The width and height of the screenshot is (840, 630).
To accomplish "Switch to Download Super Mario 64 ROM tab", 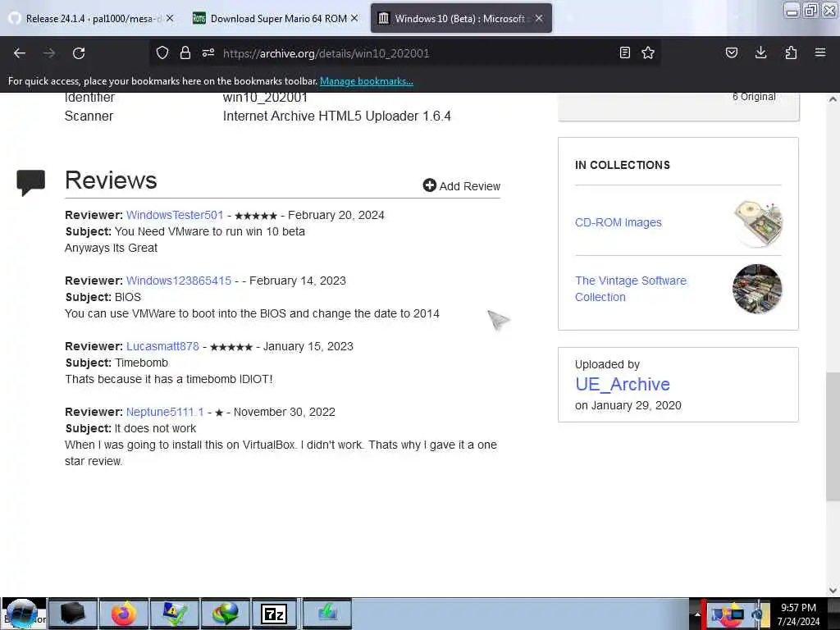I will click(x=276, y=18).
